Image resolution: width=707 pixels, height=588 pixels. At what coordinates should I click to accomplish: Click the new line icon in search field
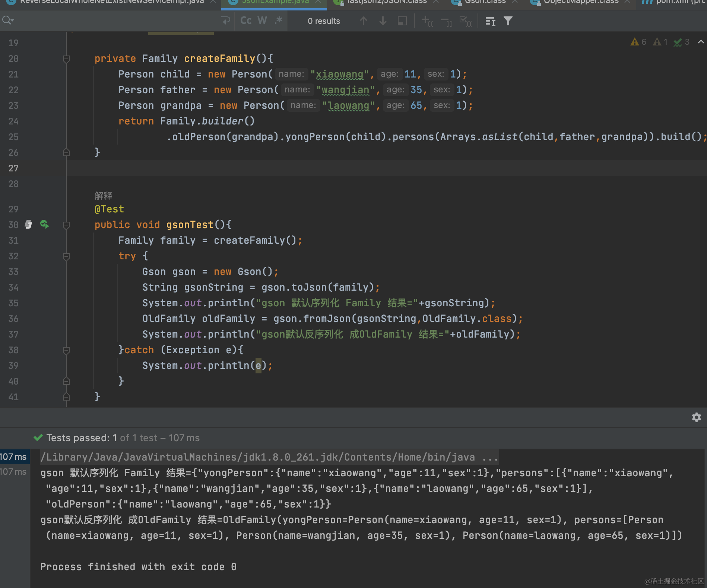click(226, 20)
